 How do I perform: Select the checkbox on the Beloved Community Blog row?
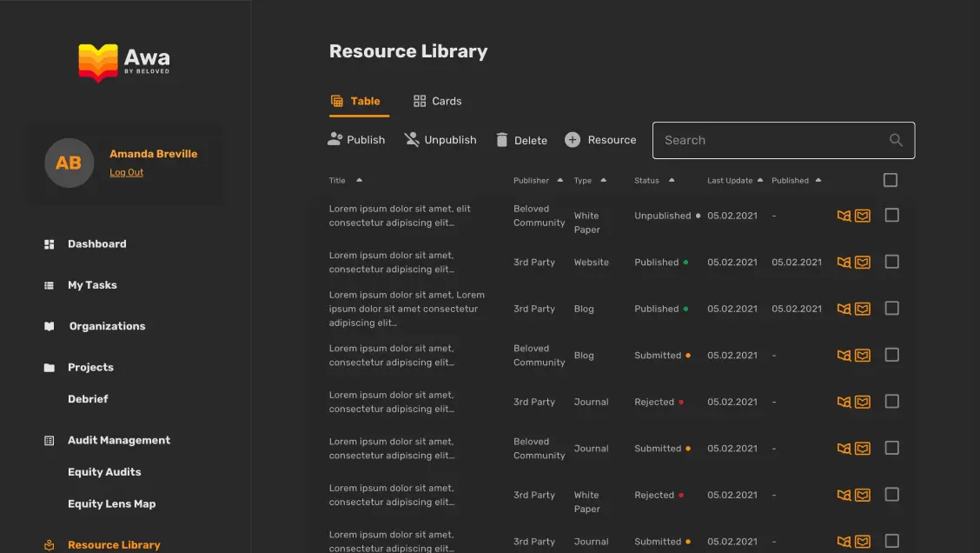coord(891,355)
